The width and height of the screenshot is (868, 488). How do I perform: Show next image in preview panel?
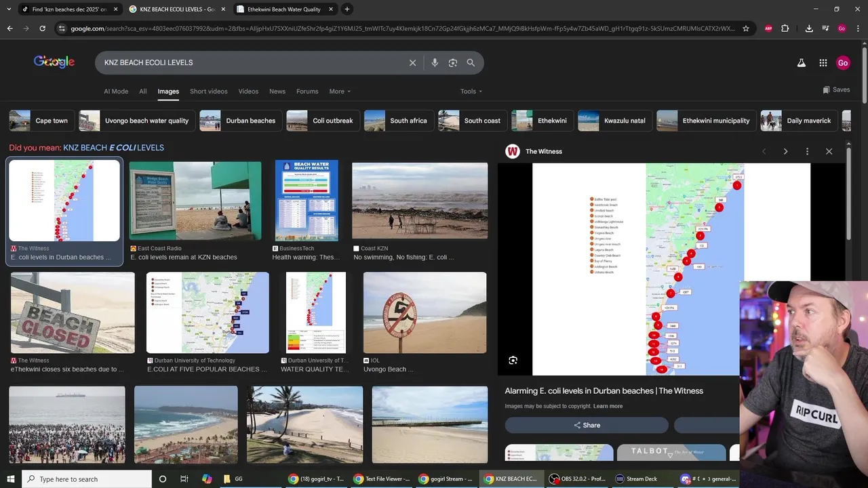(785, 151)
